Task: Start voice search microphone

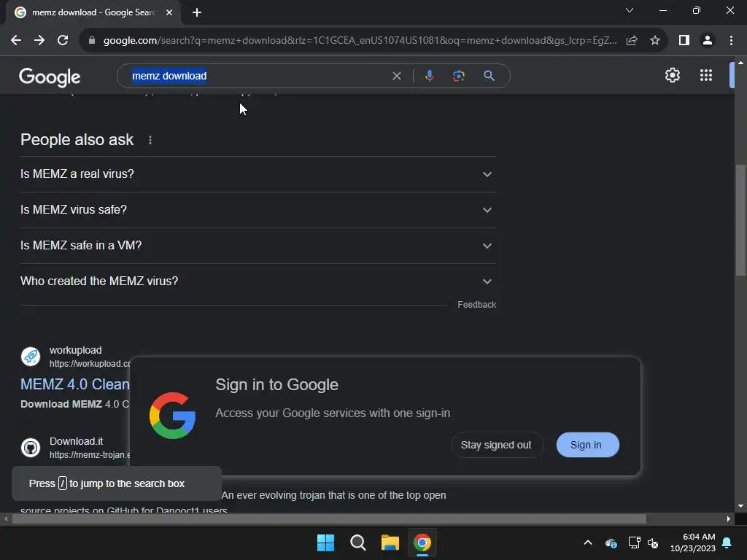Action: click(x=429, y=76)
